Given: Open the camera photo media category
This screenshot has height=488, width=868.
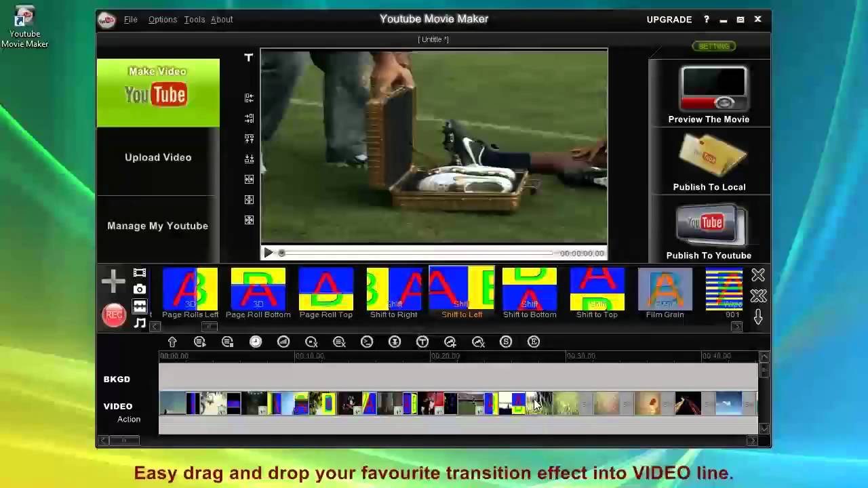Looking at the screenshot, I should pos(140,289).
